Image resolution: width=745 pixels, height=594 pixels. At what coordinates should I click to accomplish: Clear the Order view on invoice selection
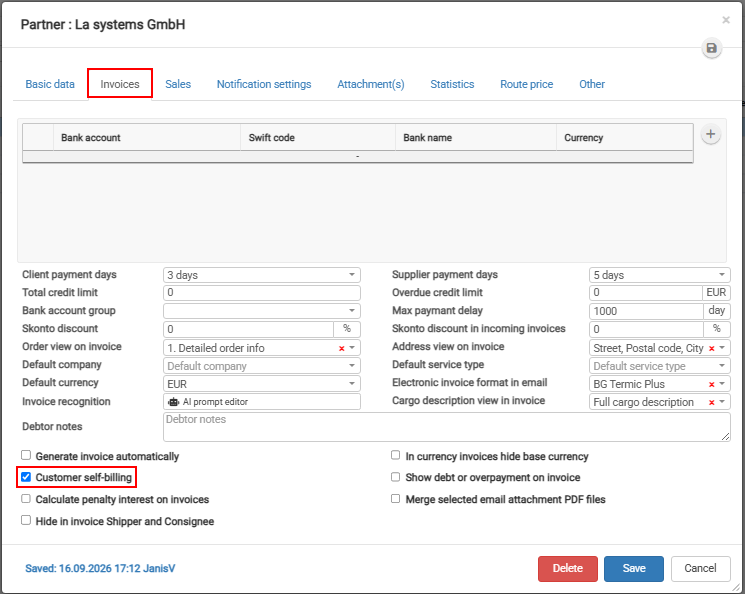(x=341, y=348)
